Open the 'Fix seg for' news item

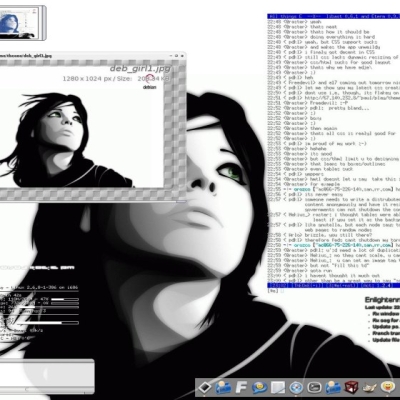386,320
